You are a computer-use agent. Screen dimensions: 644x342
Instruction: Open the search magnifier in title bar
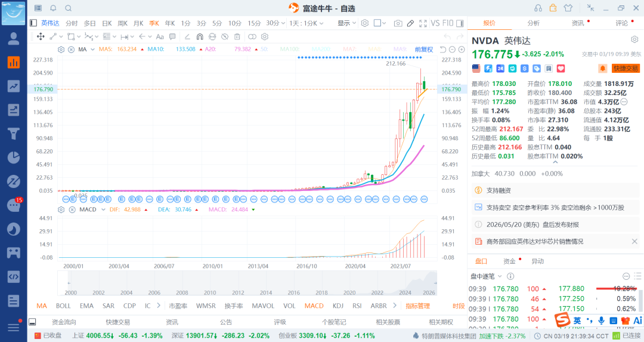click(68, 8)
